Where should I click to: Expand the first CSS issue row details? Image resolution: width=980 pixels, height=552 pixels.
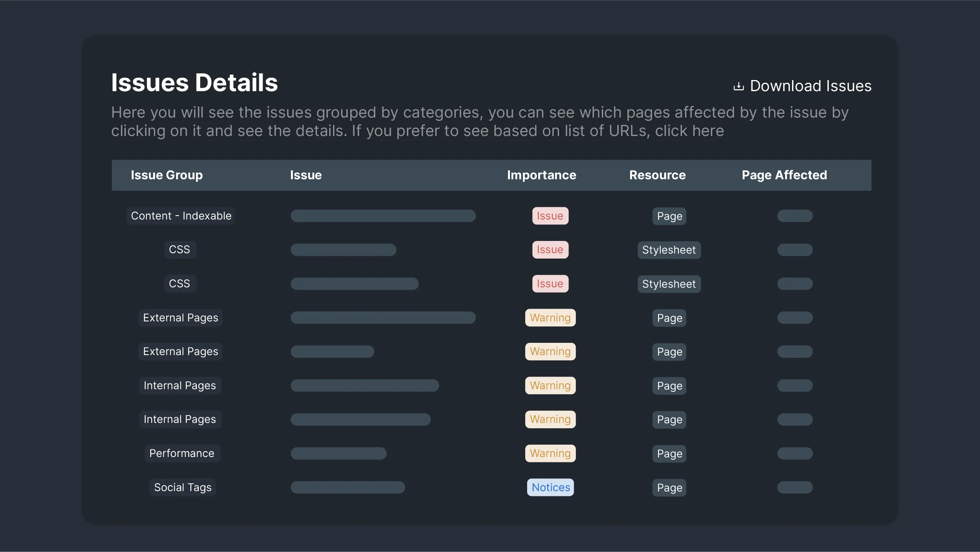pos(343,249)
